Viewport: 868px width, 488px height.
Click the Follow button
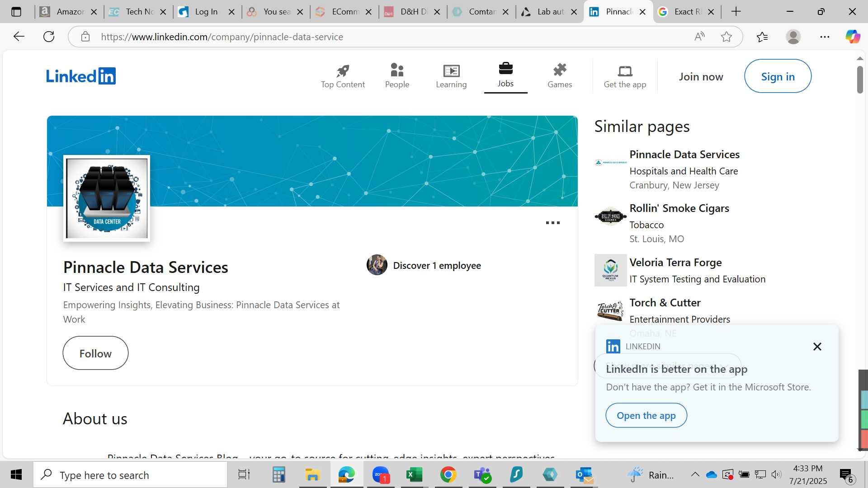coord(95,353)
